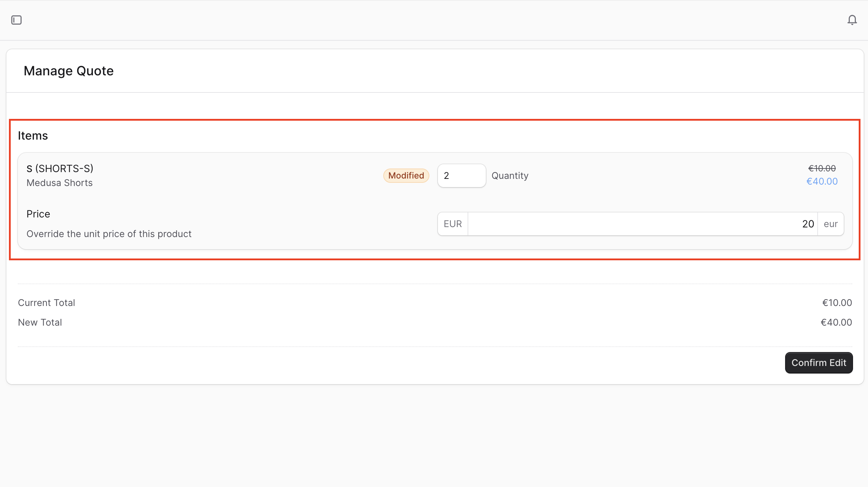This screenshot has height=487, width=868.
Task: Click the unit price override description text
Action: click(109, 234)
